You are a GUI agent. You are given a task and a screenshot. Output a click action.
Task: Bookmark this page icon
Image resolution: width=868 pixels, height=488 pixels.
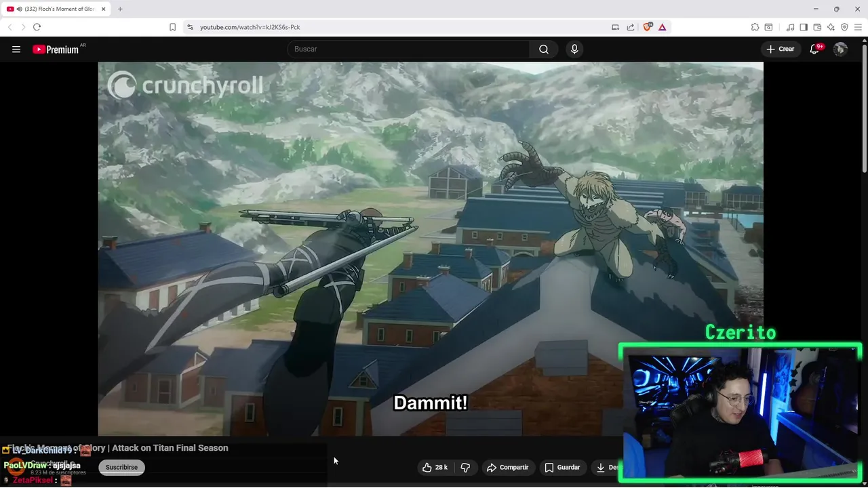pyautogui.click(x=172, y=27)
